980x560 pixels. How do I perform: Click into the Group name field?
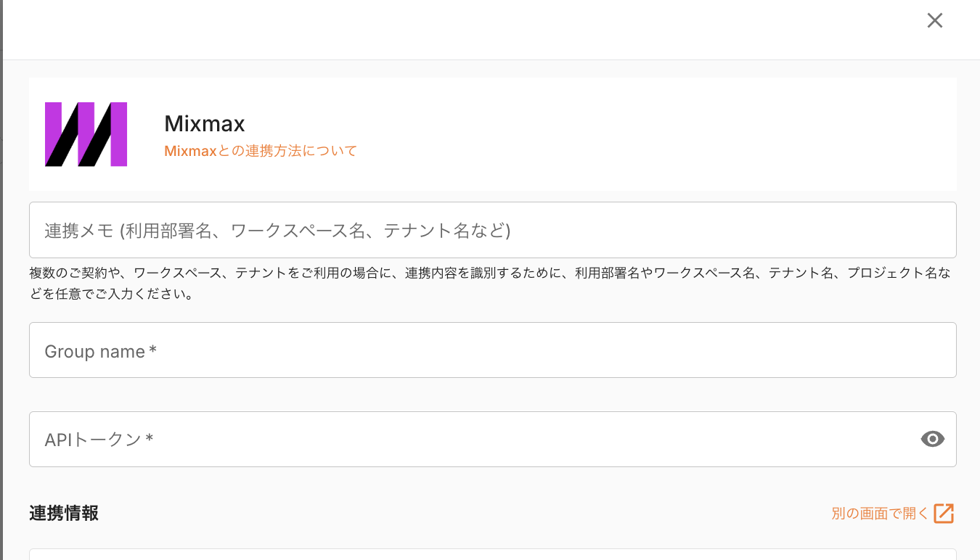tap(492, 350)
